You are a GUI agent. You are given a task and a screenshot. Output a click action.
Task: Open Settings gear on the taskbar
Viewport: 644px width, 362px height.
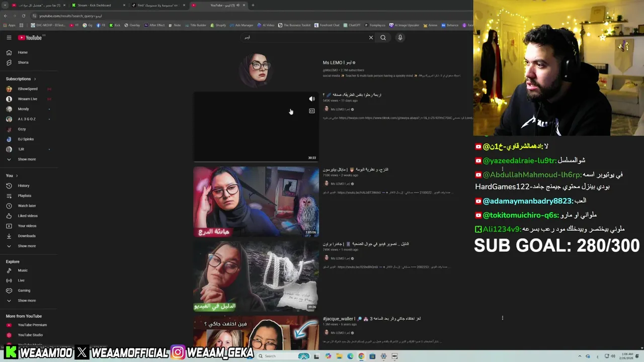pos(383,356)
